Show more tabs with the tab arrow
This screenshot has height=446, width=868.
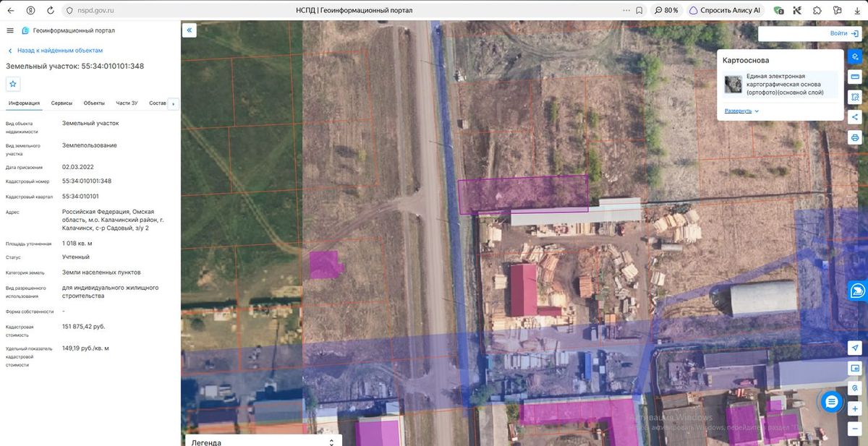[173, 103]
